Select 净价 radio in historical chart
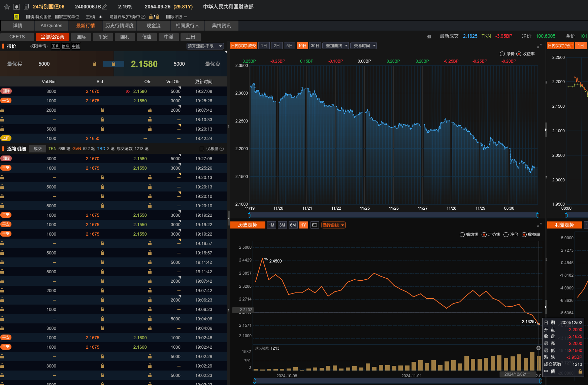 (x=506, y=235)
